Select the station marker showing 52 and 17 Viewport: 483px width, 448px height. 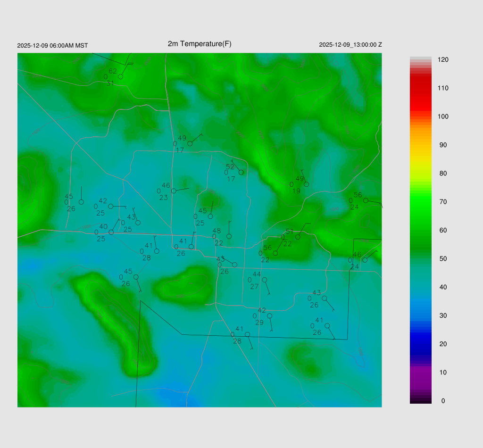[241, 172]
